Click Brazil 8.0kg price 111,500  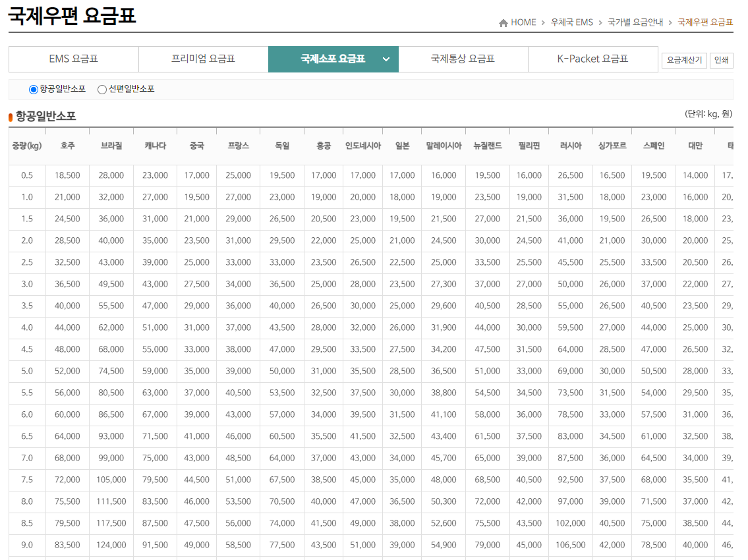111,501
